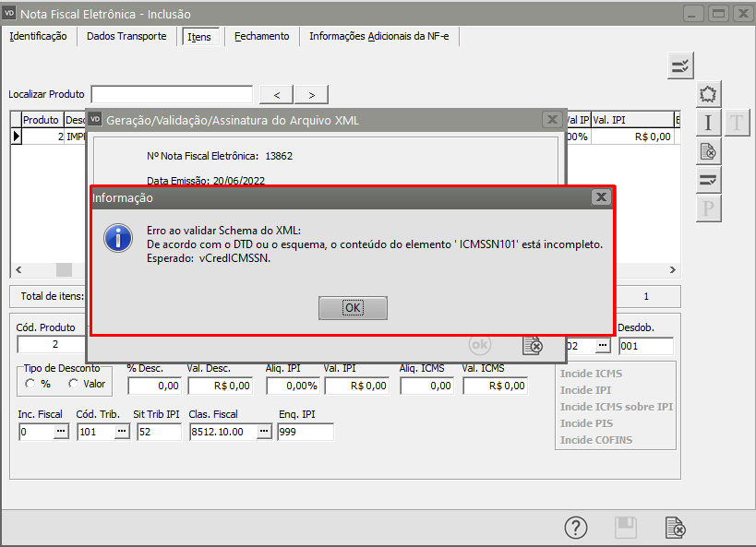Click the checklist icon above the items grid
This screenshot has height=547, width=756.
681,65
